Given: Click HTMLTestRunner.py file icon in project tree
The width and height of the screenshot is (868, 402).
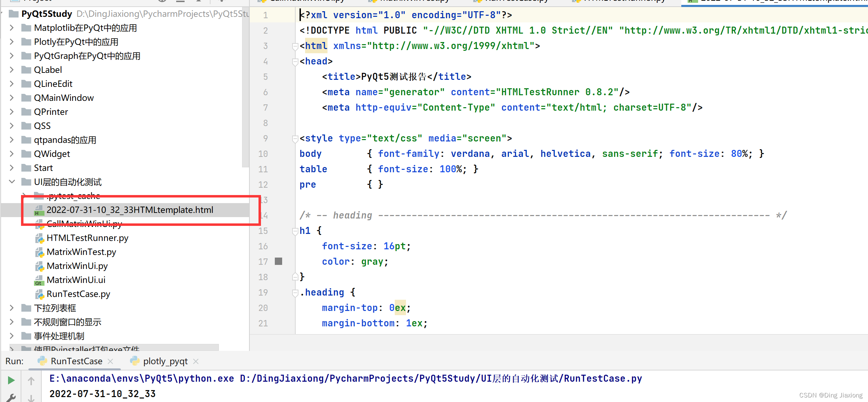Looking at the screenshot, I should [39, 238].
